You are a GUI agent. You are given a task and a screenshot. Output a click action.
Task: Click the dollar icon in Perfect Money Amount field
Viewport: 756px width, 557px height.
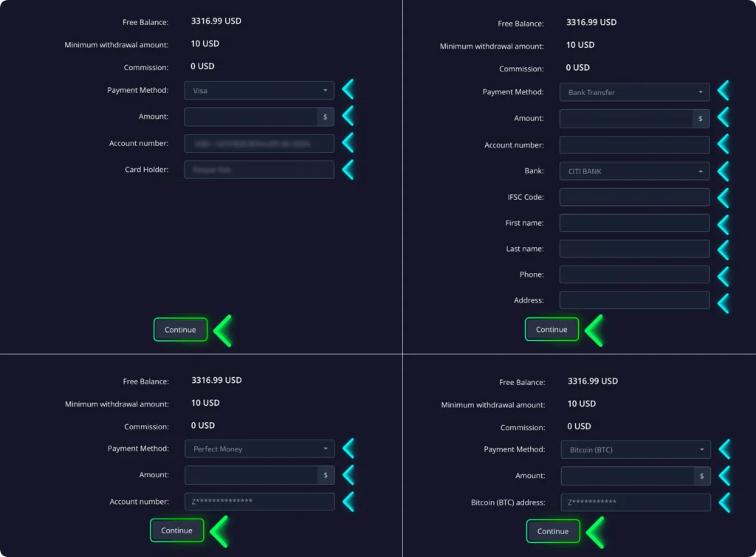(x=325, y=474)
